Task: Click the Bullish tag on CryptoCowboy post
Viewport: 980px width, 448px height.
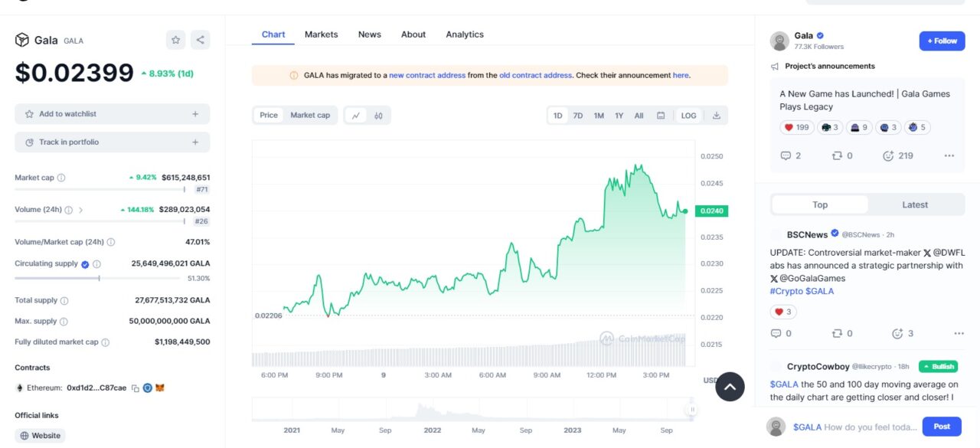Action: coord(939,367)
